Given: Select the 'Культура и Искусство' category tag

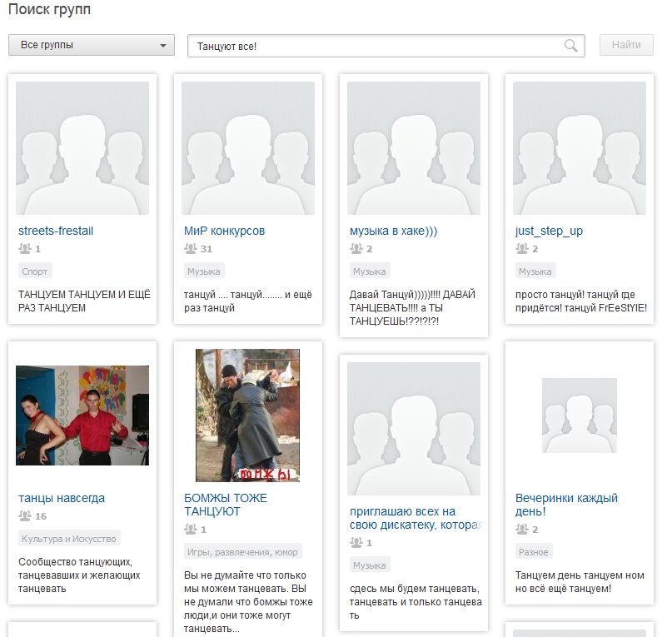Looking at the screenshot, I should tap(69, 539).
